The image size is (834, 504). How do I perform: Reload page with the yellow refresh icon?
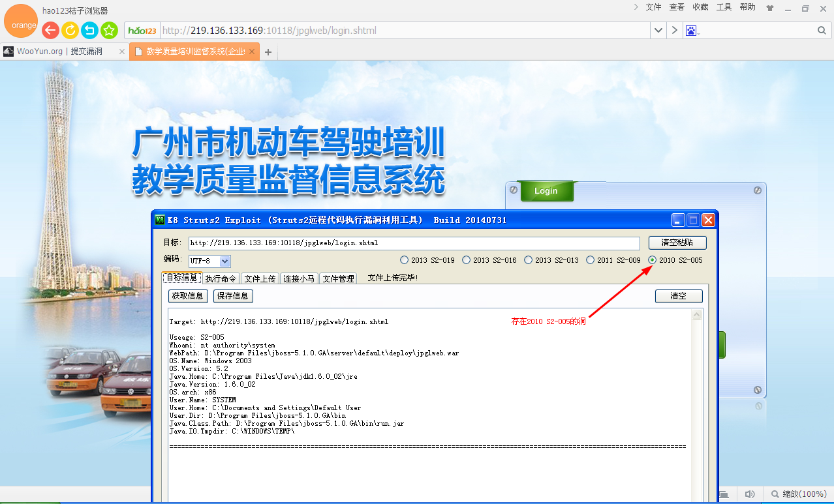tap(70, 30)
